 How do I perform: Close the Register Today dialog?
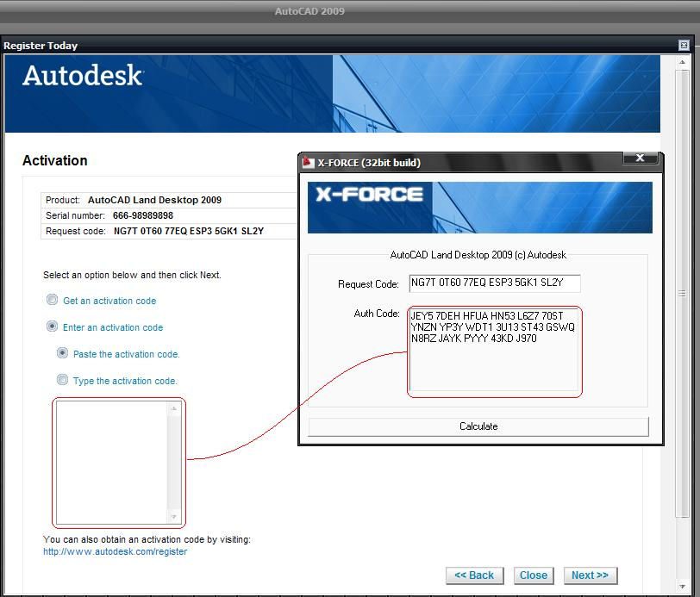(684, 45)
